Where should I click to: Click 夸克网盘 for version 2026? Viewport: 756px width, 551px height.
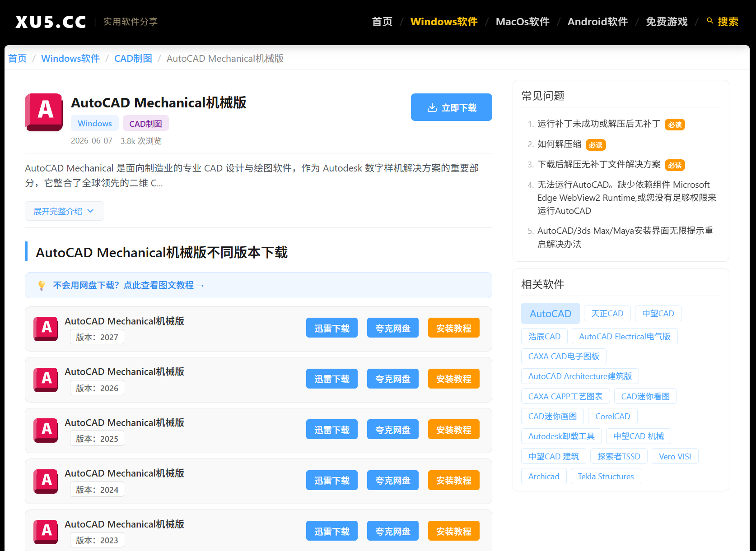pos(393,379)
